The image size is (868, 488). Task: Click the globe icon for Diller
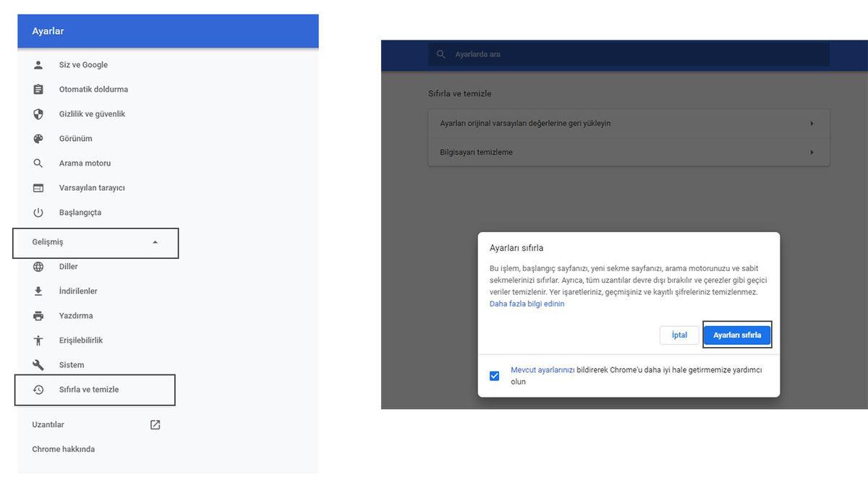point(38,267)
